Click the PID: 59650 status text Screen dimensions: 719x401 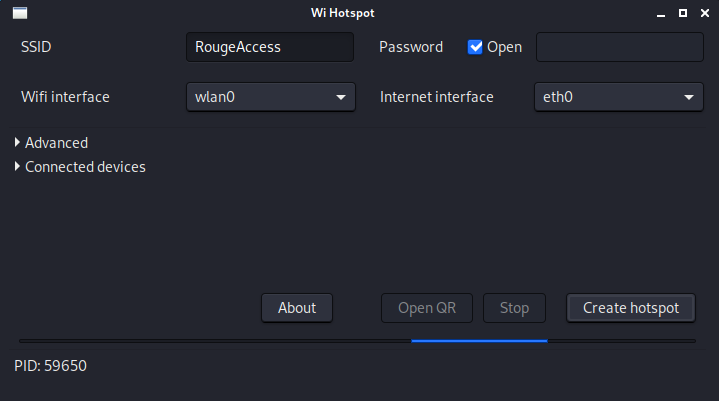pos(51,366)
